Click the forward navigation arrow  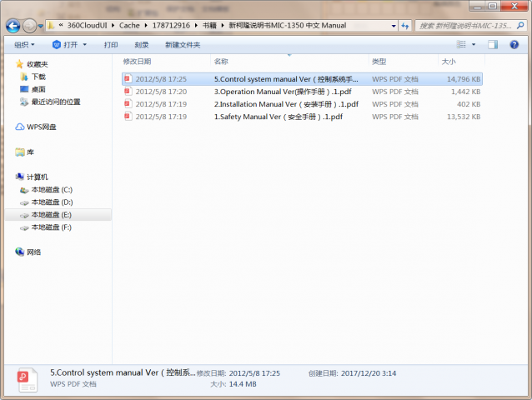click(x=30, y=26)
